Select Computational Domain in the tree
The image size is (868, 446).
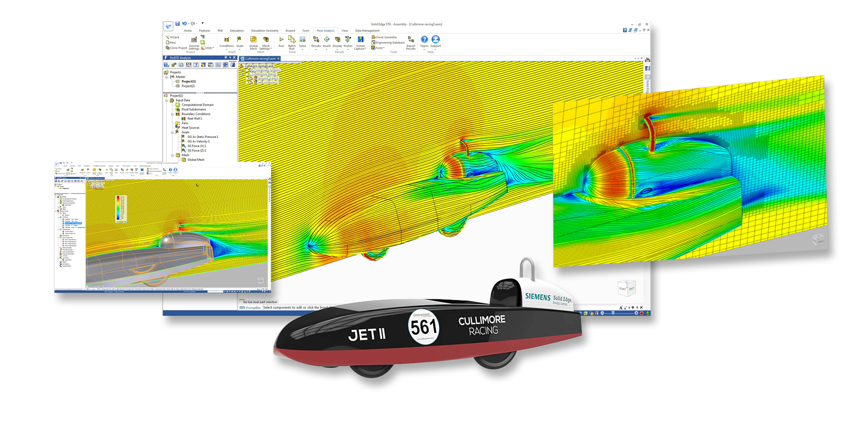pos(198,105)
